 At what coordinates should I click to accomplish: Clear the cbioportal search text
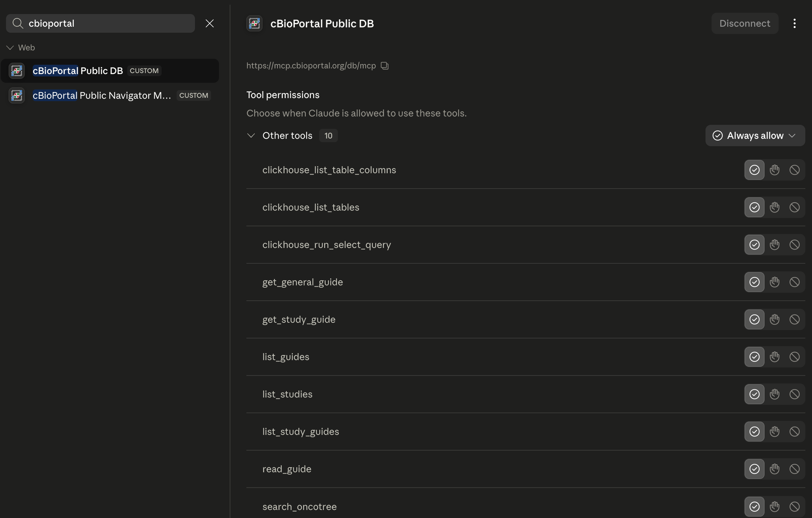210,23
